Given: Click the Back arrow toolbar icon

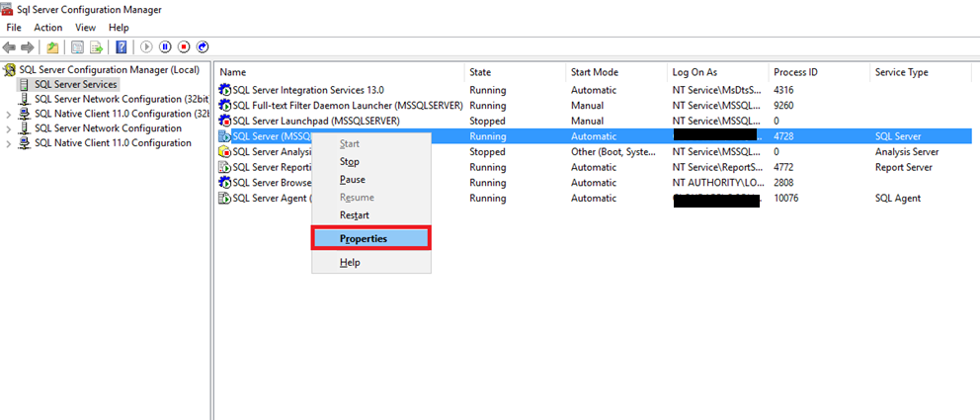Looking at the screenshot, I should point(9,46).
